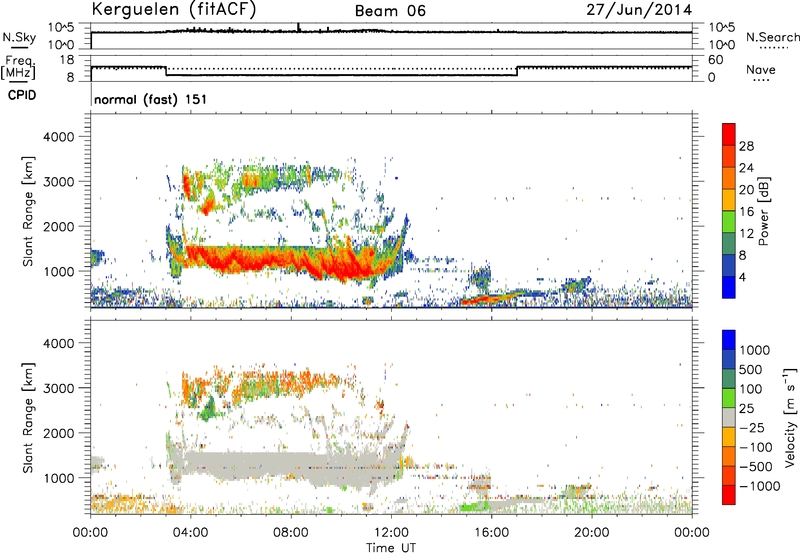Screen dimensions: 800x554
Task: Click the '1000' label on the Velocity colorbar
Action: (x=755, y=350)
